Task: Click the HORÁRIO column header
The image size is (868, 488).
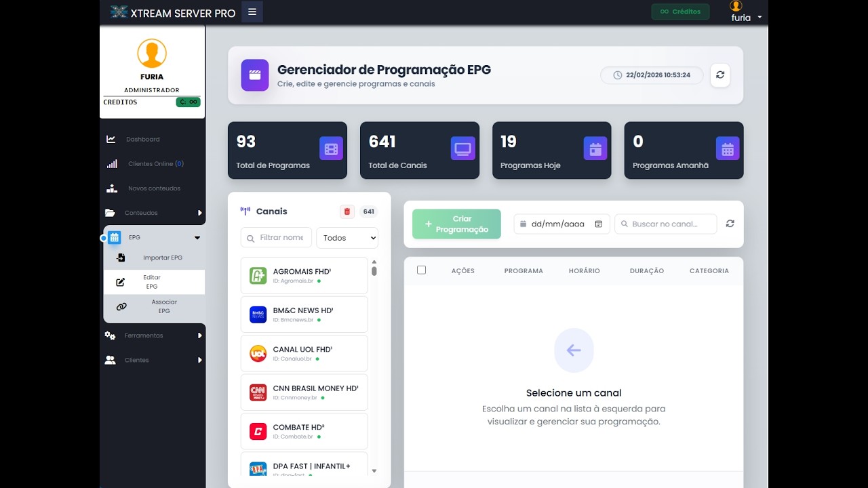Action: point(585,270)
